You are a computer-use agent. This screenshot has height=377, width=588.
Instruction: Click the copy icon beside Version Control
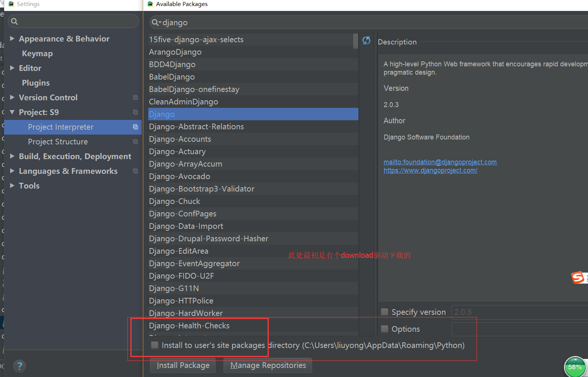pyautogui.click(x=135, y=98)
